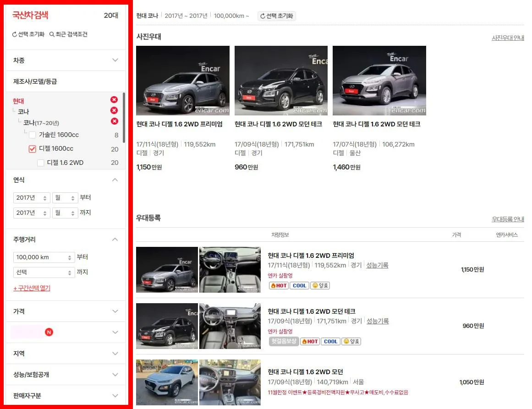Open the 100,000 km minimum mileage dropdown

[44, 257]
